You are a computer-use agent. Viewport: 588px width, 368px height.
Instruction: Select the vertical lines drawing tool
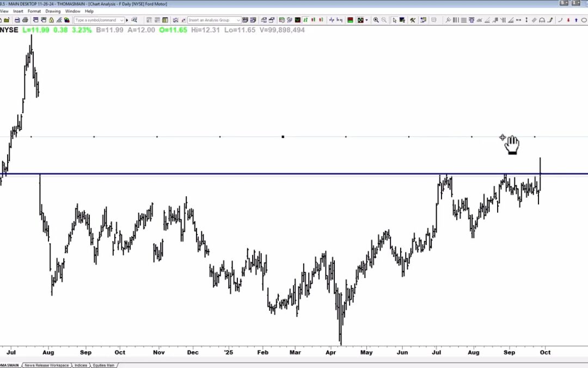(456, 20)
